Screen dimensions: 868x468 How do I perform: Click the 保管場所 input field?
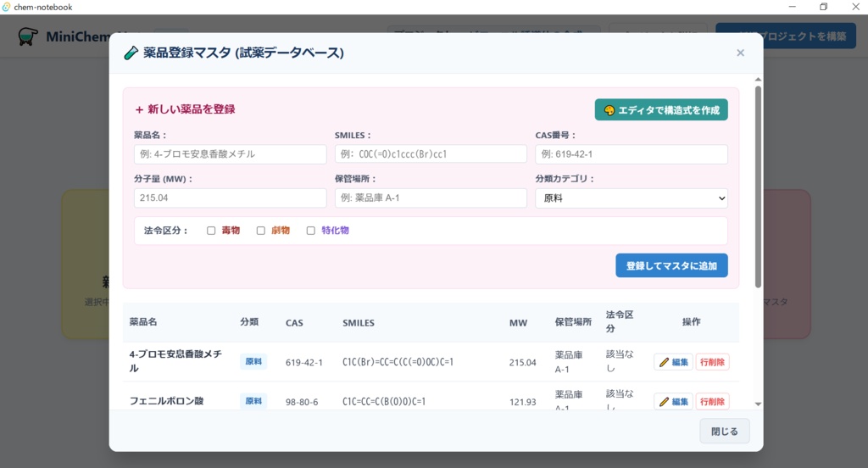click(x=431, y=198)
